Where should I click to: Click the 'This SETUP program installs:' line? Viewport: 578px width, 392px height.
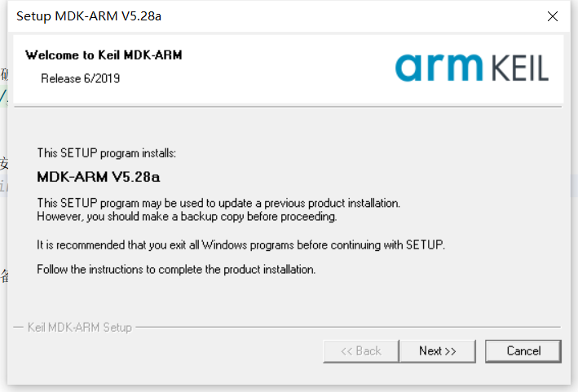click(107, 153)
